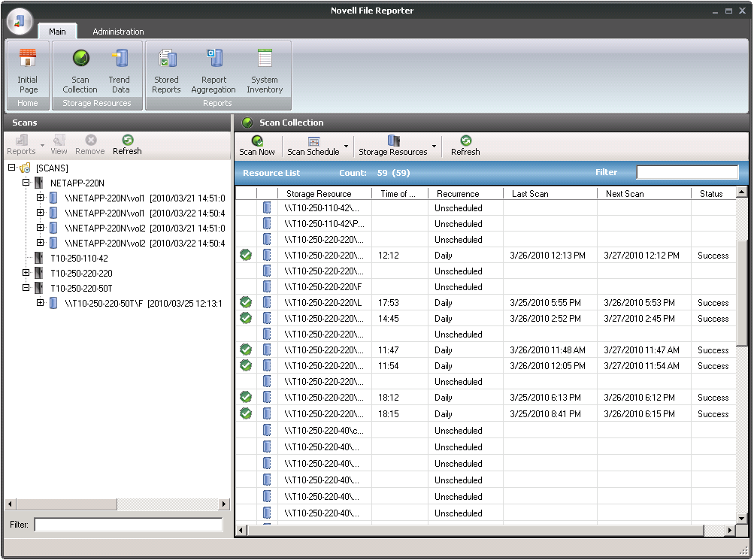Click the Resource List filter text field

687,173
